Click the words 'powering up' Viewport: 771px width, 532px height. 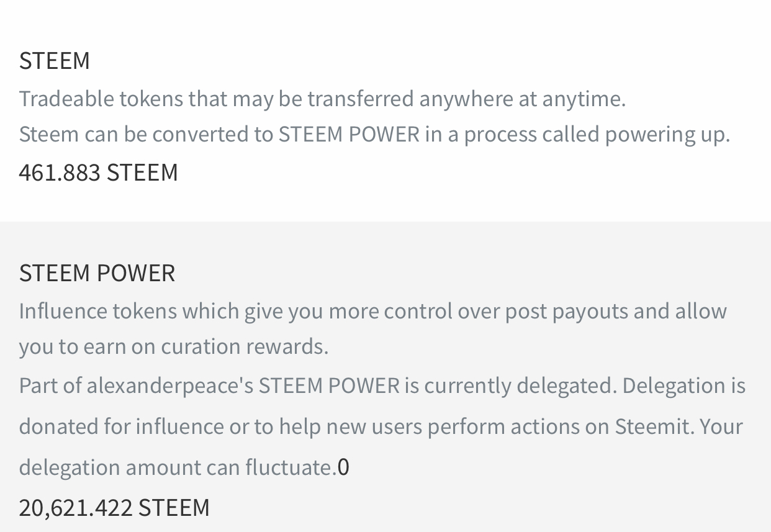pos(667,135)
